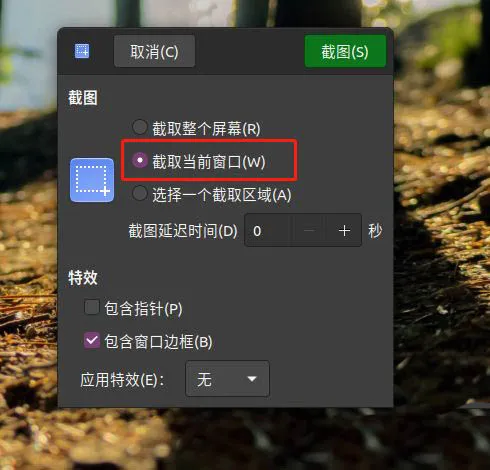This screenshot has height=470, width=490.
Task: Click the 特效 section heading
Action: [83, 277]
